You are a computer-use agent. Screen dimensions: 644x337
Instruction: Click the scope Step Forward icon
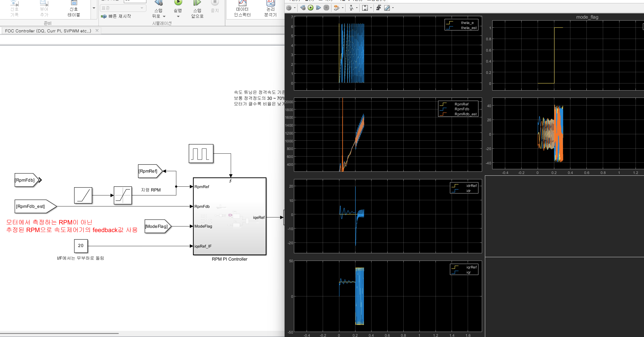pos(318,8)
